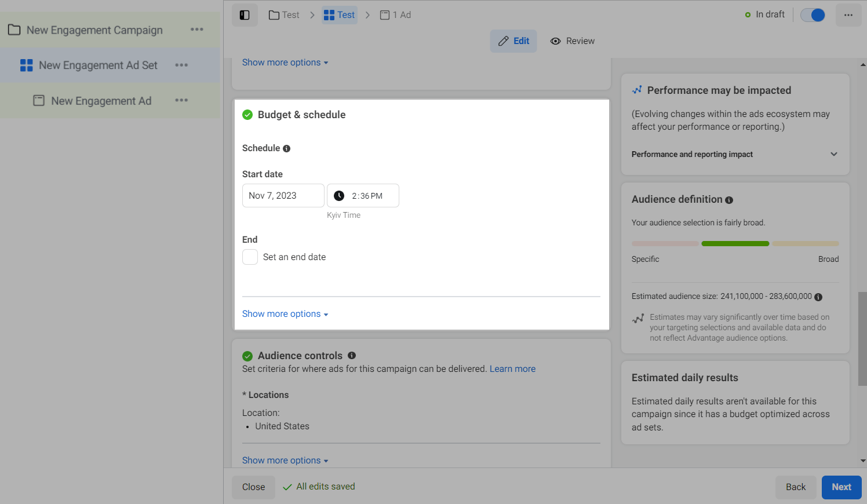Click the Schedule info icon
Screen dimensions: 867x504
coord(286,149)
